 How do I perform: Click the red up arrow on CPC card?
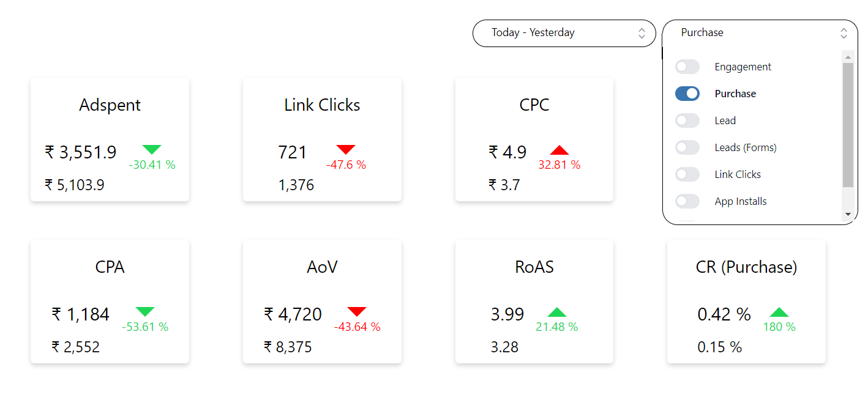click(x=559, y=150)
